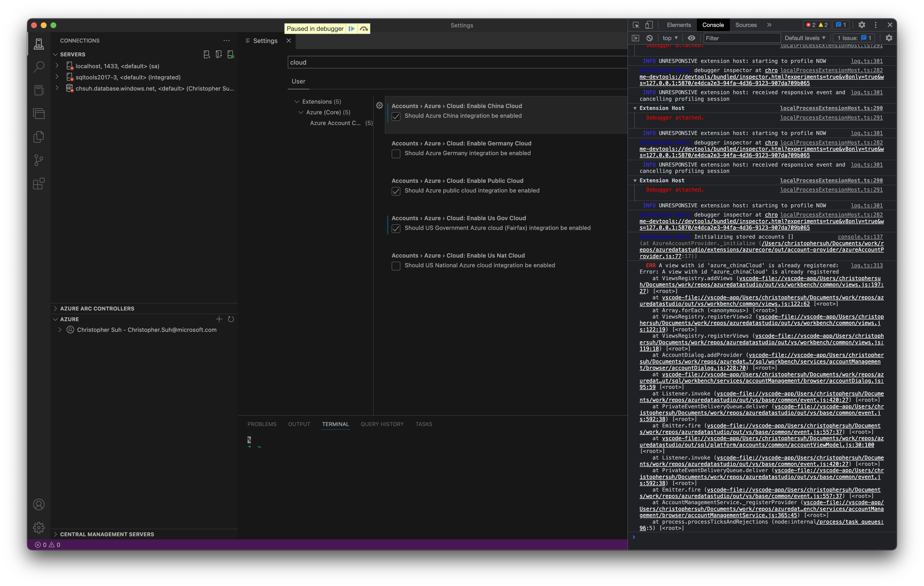Viewport: 924px width, 586px height.
Task: Add an Azure account with plus icon
Action: click(219, 319)
